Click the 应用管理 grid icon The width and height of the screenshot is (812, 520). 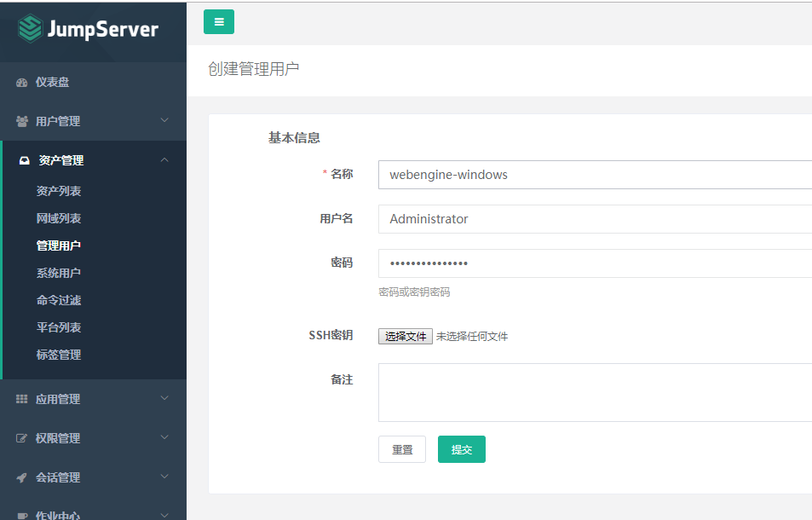pos(22,399)
